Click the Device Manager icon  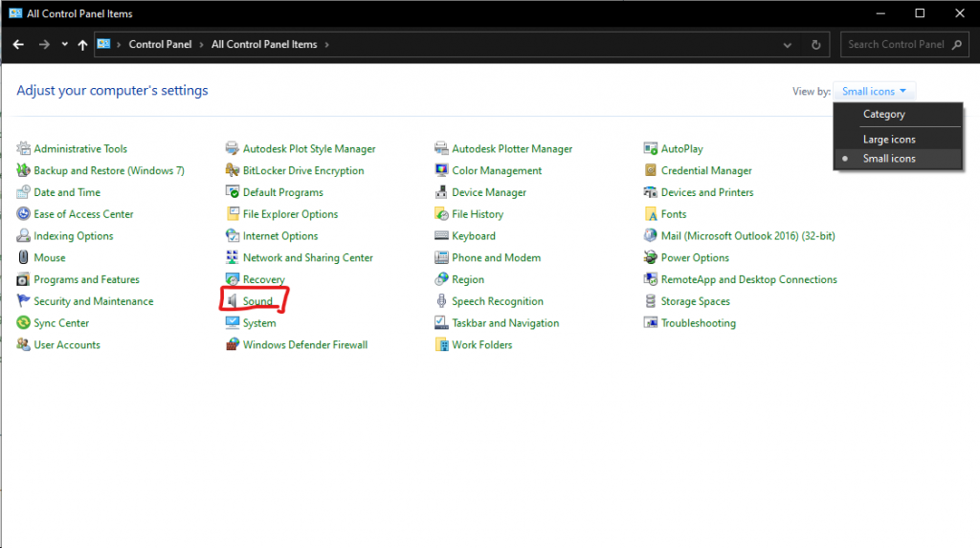(441, 192)
